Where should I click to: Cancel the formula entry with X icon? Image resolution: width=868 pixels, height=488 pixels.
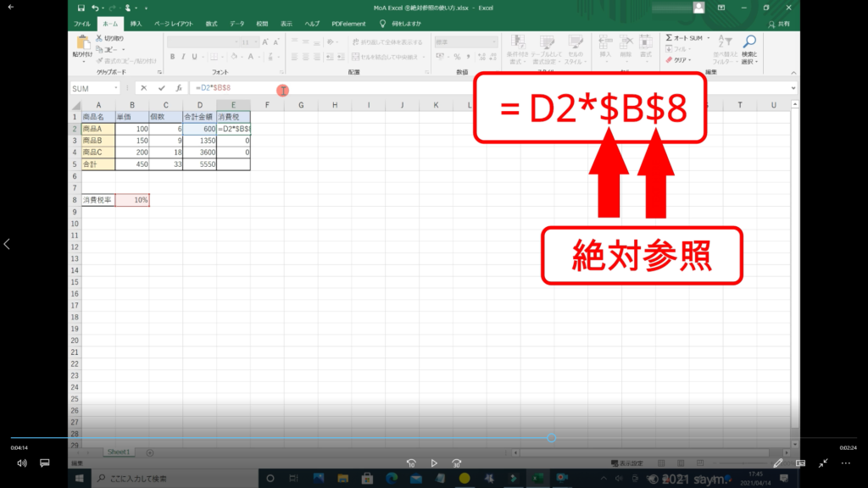click(x=144, y=88)
